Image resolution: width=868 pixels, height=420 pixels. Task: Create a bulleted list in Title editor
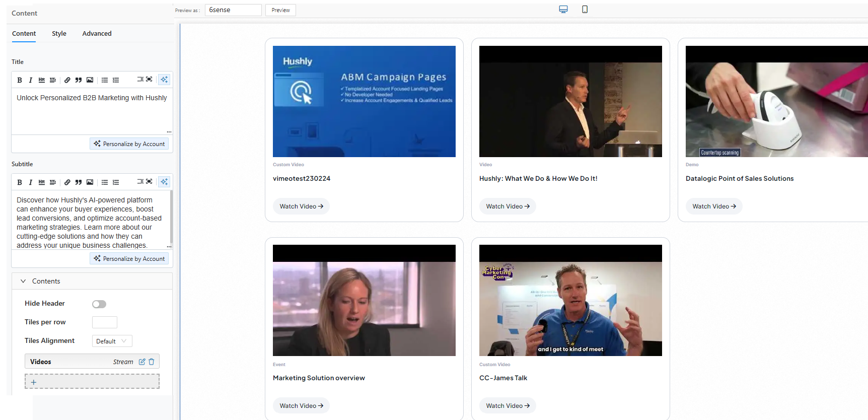105,80
